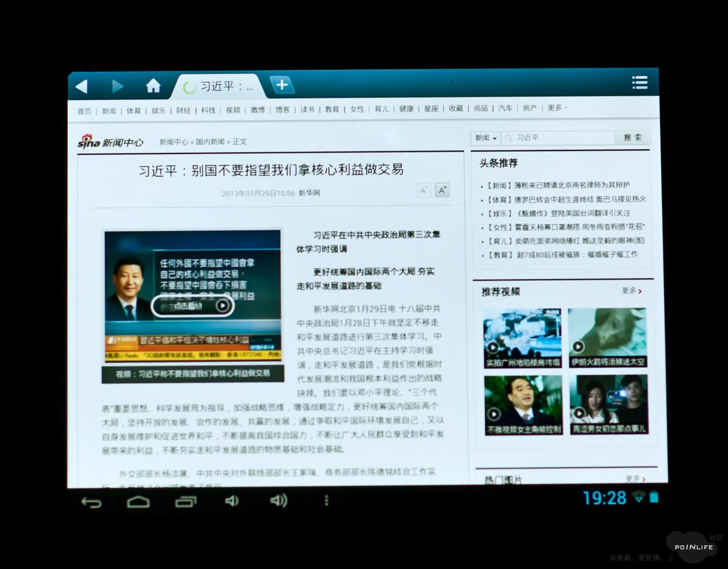
Task: Open video thumbnail 不雅视频女主角被控制
Action: coord(524,405)
